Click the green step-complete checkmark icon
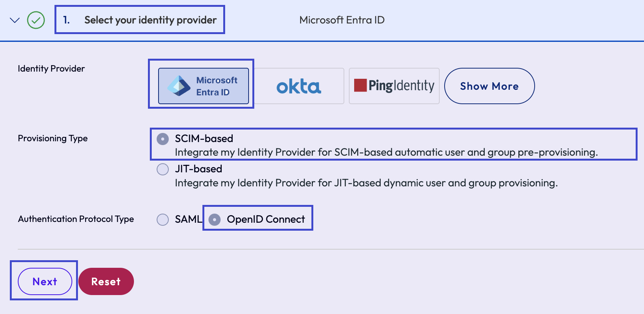The image size is (644, 314). pos(36,20)
